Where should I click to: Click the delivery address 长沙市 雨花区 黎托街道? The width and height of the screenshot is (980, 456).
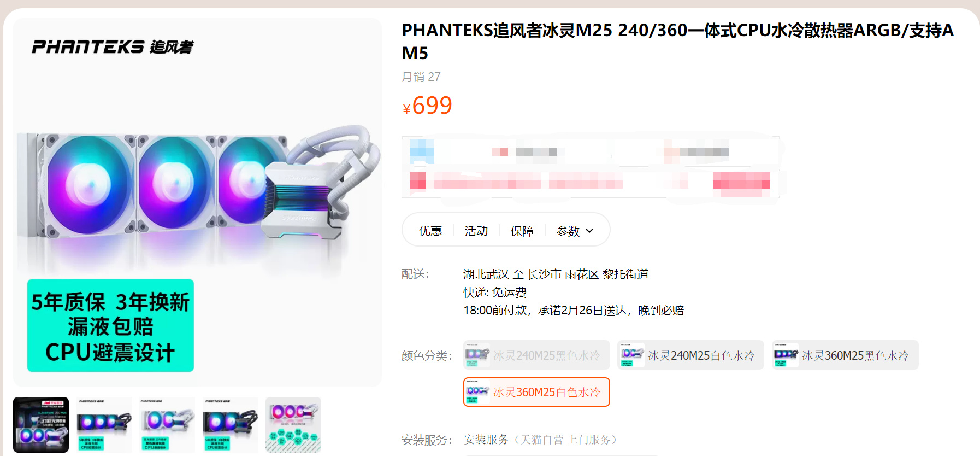[x=588, y=274]
